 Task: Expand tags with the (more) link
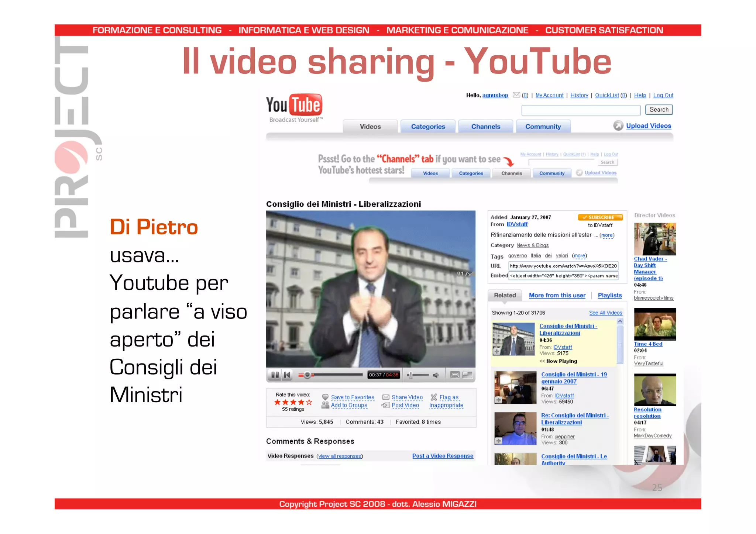[579, 256]
